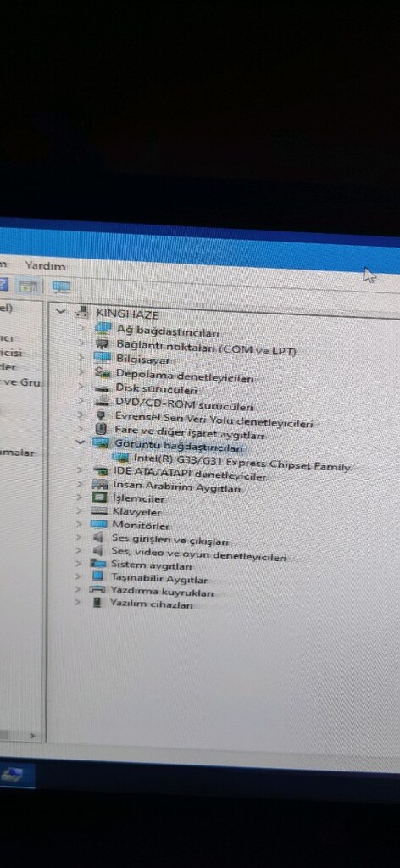
Task: Click the Sistem aygıtları folder icon
Action: click(98, 564)
